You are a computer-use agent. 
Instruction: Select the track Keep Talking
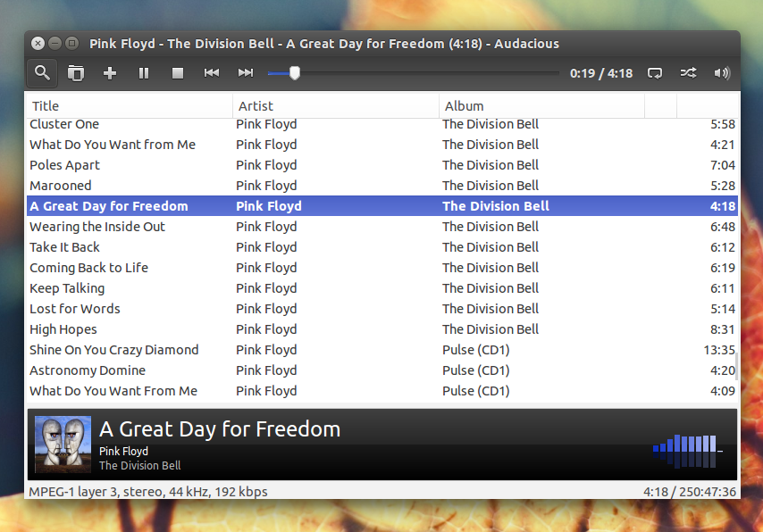click(382, 288)
